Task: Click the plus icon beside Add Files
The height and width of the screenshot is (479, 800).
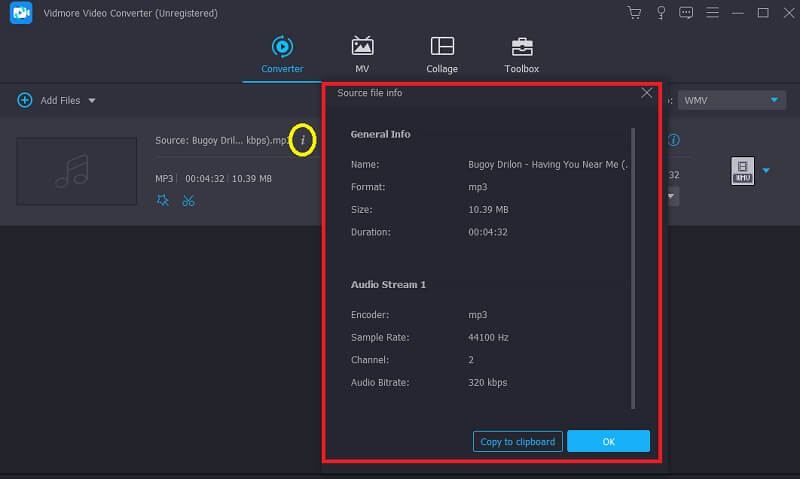Action: click(24, 100)
